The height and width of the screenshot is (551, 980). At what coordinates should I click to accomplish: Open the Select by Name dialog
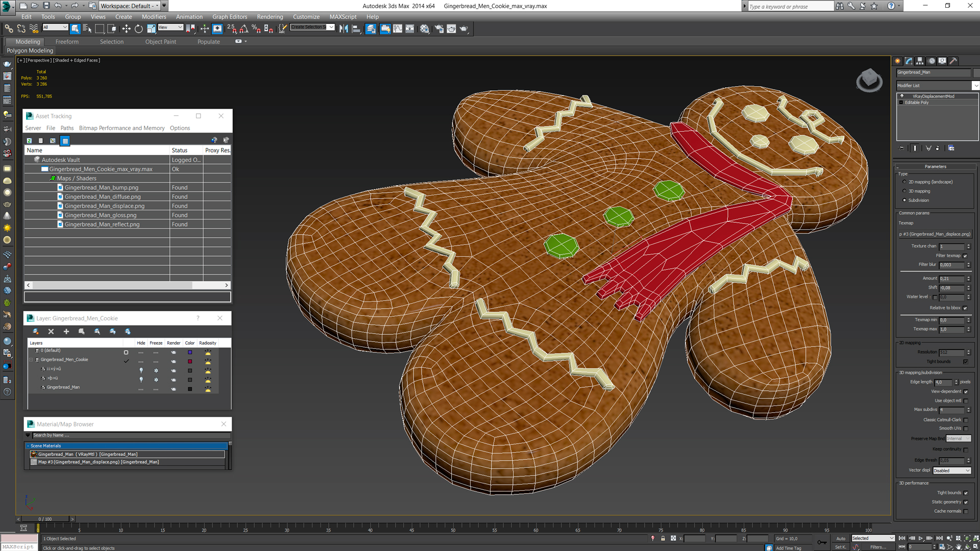pos(87,29)
